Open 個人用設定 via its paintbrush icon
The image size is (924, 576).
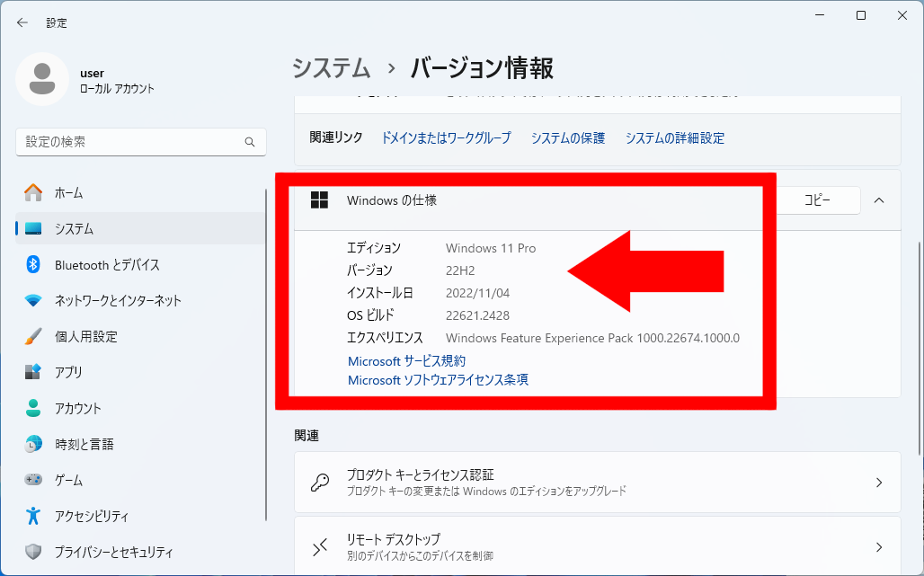pyautogui.click(x=33, y=336)
